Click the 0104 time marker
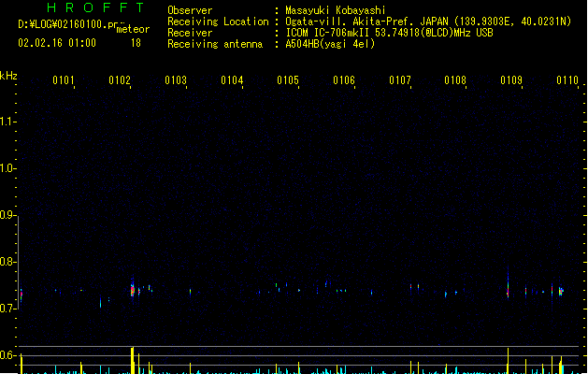Image resolution: width=588 pixels, height=374 pixels. [x=232, y=80]
